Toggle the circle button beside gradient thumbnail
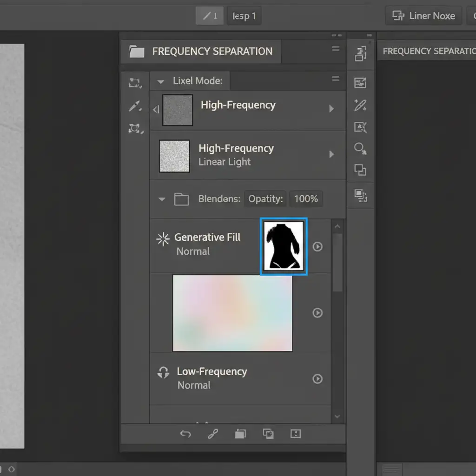 pyautogui.click(x=317, y=313)
